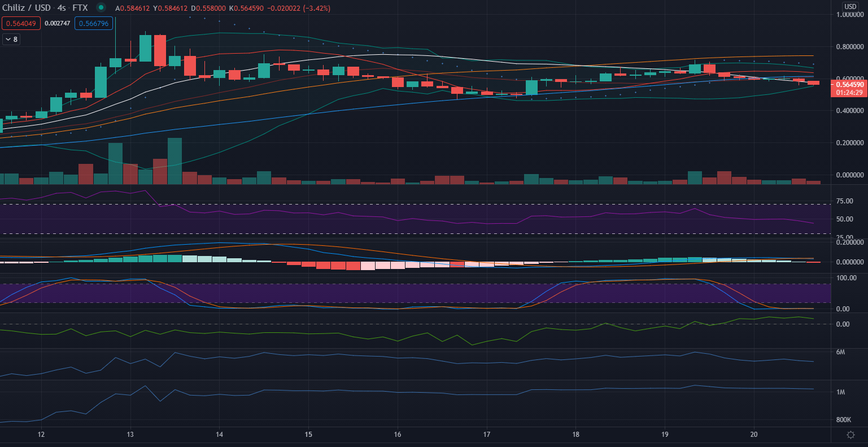Click the 0.400000 price axis label

(x=850, y=111)
